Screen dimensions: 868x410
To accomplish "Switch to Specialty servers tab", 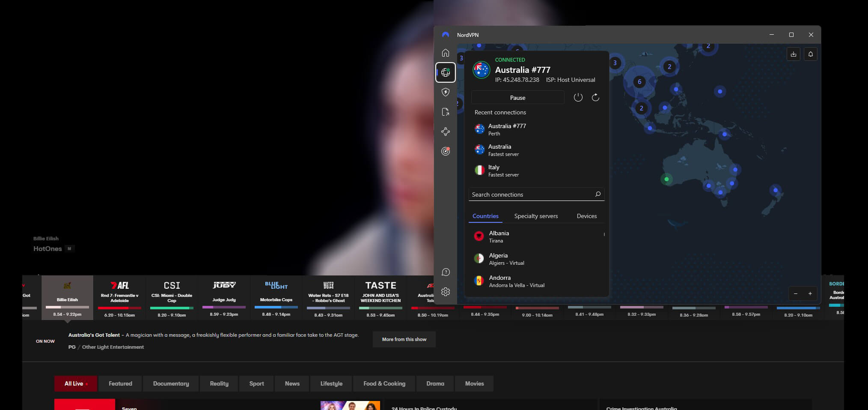I will (x=536, y=216).
